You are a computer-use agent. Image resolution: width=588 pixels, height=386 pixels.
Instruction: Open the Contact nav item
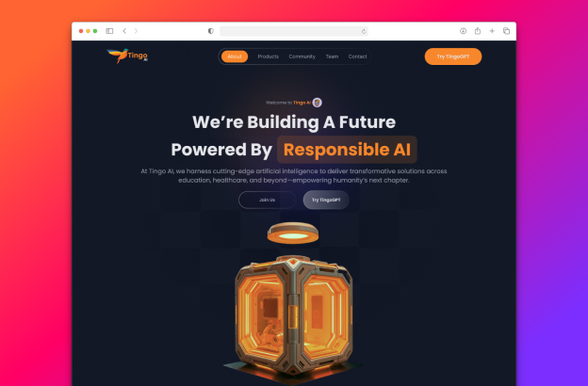(357, 56)
